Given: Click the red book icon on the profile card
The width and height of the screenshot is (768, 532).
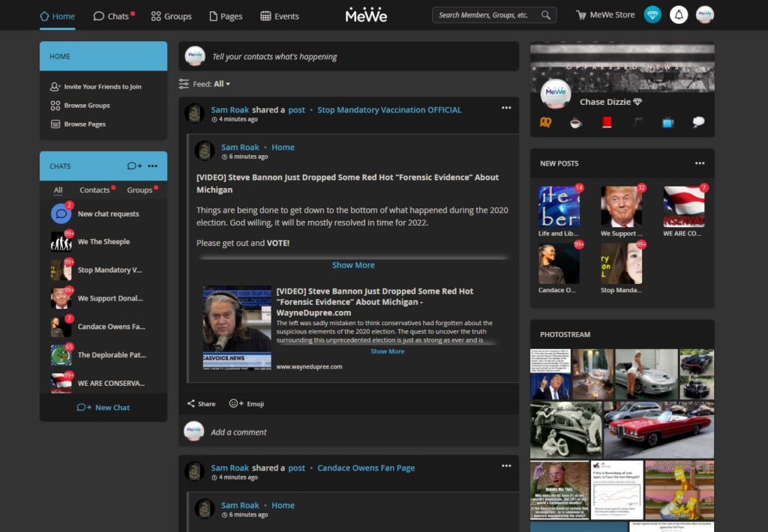Looking at the screenshot, I should tap(607, 122).
